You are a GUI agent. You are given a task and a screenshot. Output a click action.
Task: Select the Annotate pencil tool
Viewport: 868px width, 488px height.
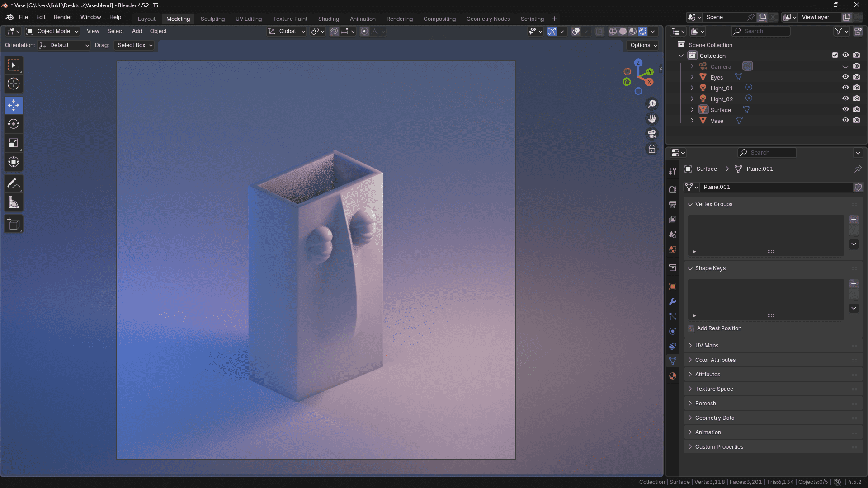pyautogui.click(x=14, y=183)
